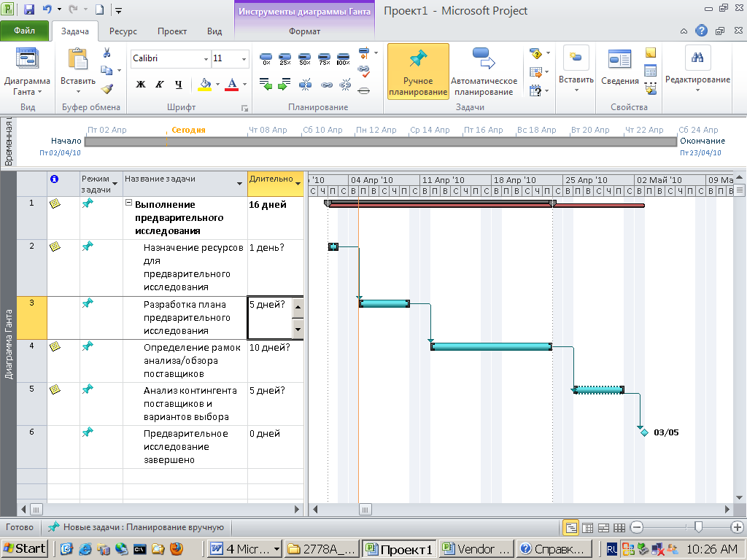The width and height of the screenshot is (747, 560).
Task: Open task notes yellow icon in Свойства
Action: (x=650, y=52)
